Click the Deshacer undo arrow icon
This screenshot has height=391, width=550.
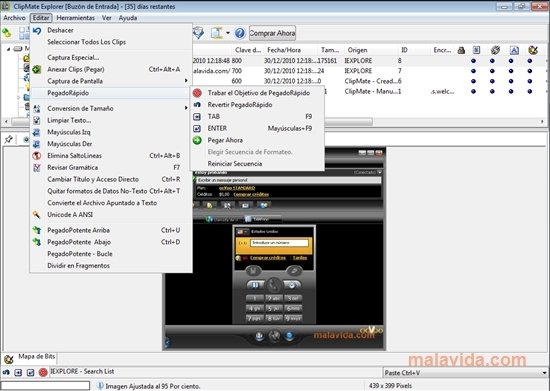coord(37,31)
